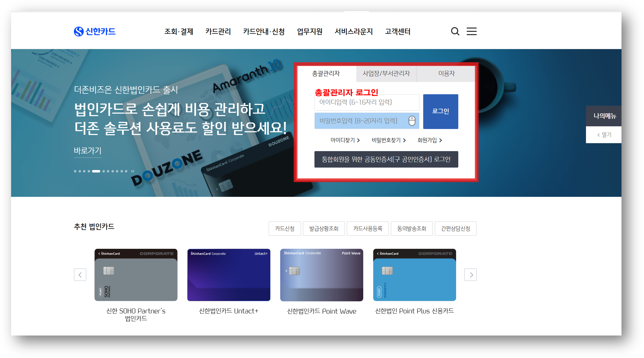Show next recommended cards with right arrow
Viewport: 644px width, 358px height.
click(x=470, y=275)
